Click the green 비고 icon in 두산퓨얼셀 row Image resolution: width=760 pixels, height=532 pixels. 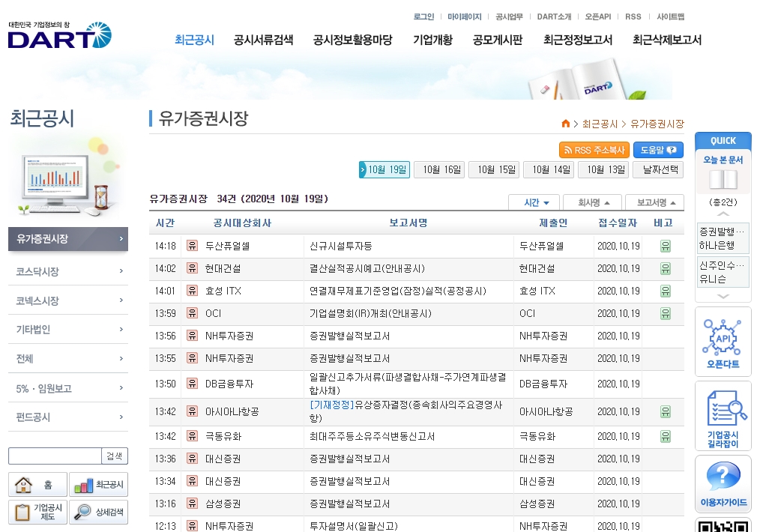666,246
